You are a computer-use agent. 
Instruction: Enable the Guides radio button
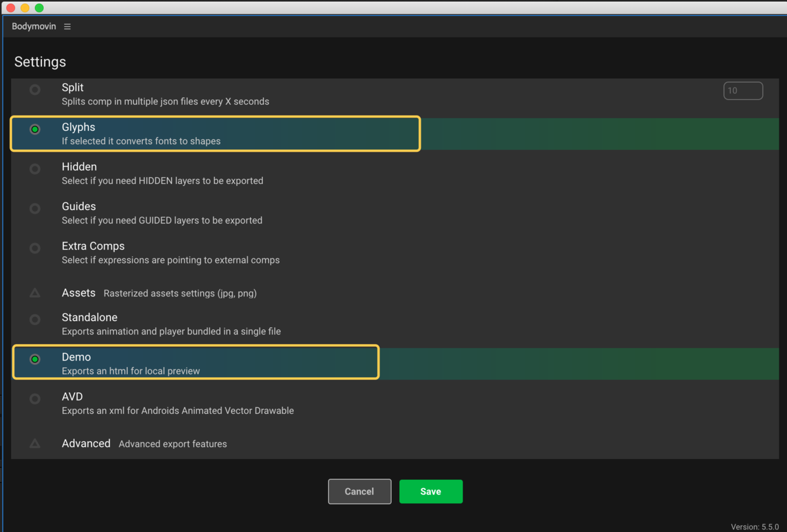(x=35, y=208)
